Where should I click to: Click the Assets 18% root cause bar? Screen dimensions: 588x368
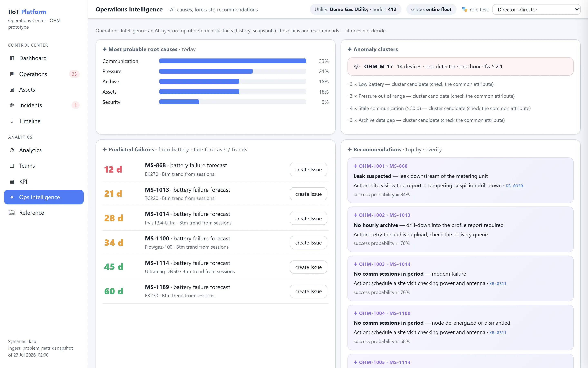click(233, 92)
